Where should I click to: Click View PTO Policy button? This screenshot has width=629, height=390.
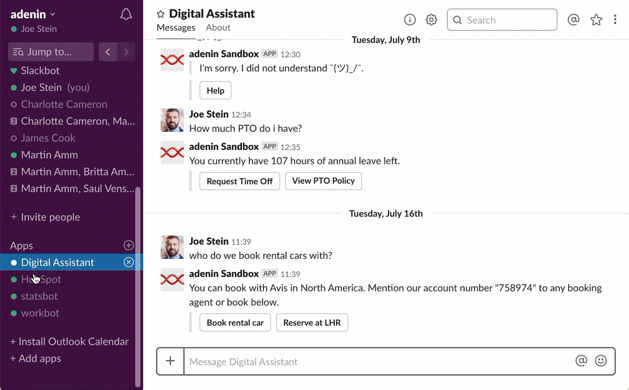coord(323,181)
